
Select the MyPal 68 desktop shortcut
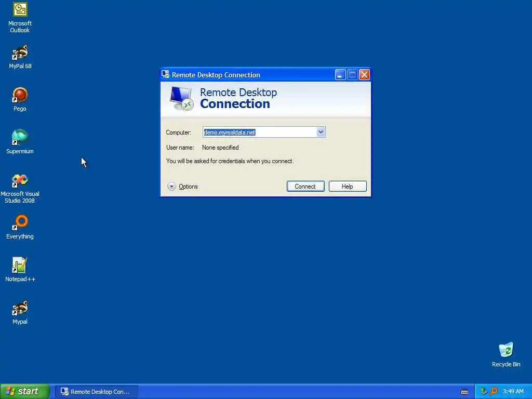20,57
